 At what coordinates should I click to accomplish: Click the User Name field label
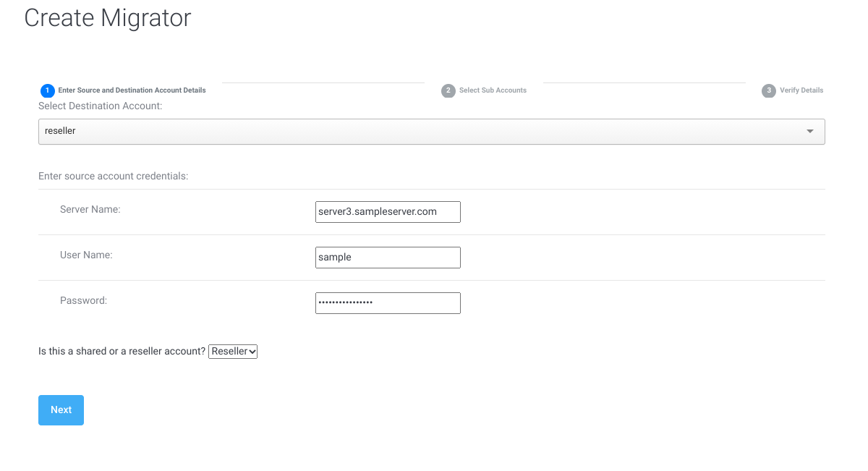(x=86, y=255)
